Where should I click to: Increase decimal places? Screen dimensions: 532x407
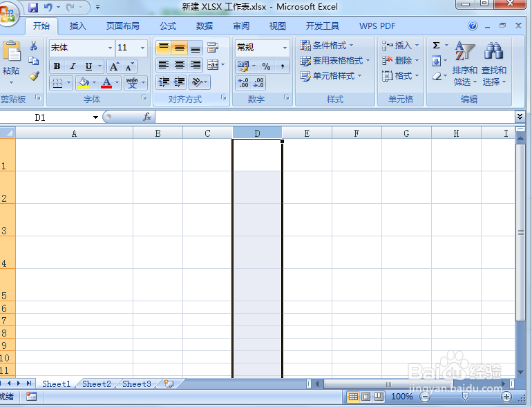click(x=243, y=82)
